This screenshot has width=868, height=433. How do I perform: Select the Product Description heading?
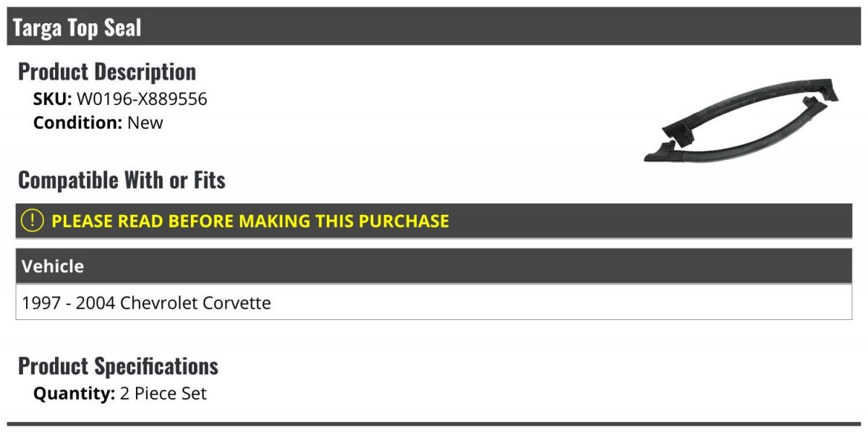(107, 71)
